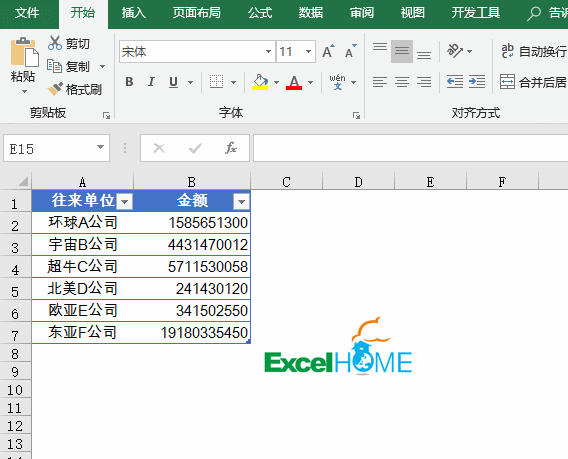Open the copy dropdown arrow

[103, 67]
